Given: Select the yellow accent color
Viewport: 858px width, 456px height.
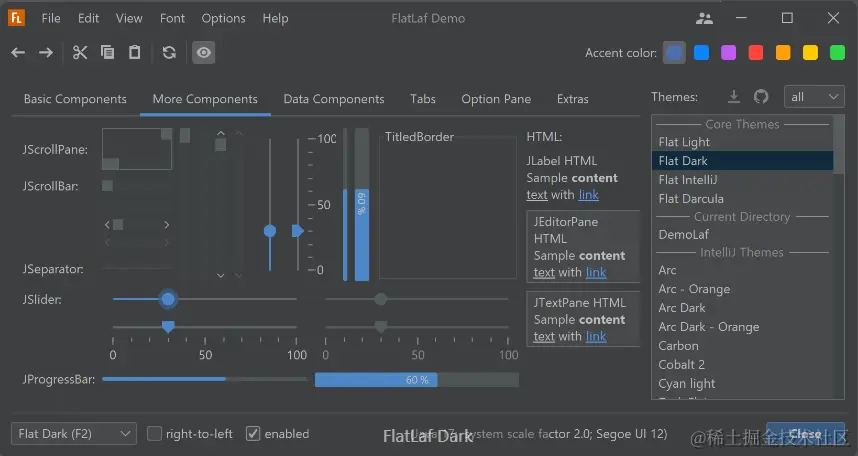Looking at the screenshot, I should [x=810, y=53].
